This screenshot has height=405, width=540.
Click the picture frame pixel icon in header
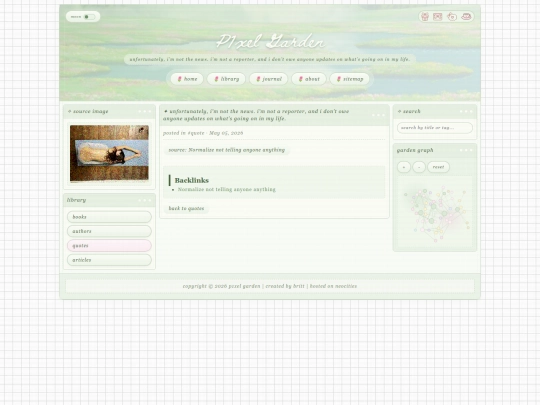click(438, 17)
